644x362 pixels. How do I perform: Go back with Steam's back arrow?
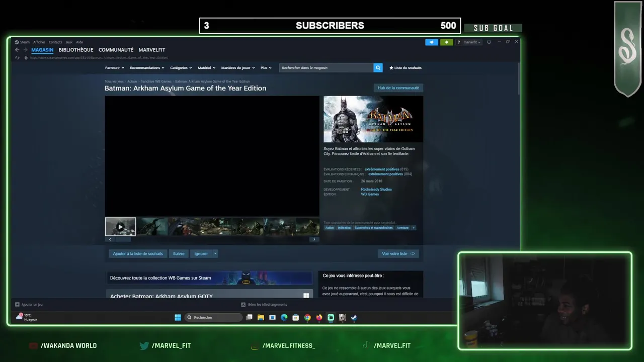[17, 50]
